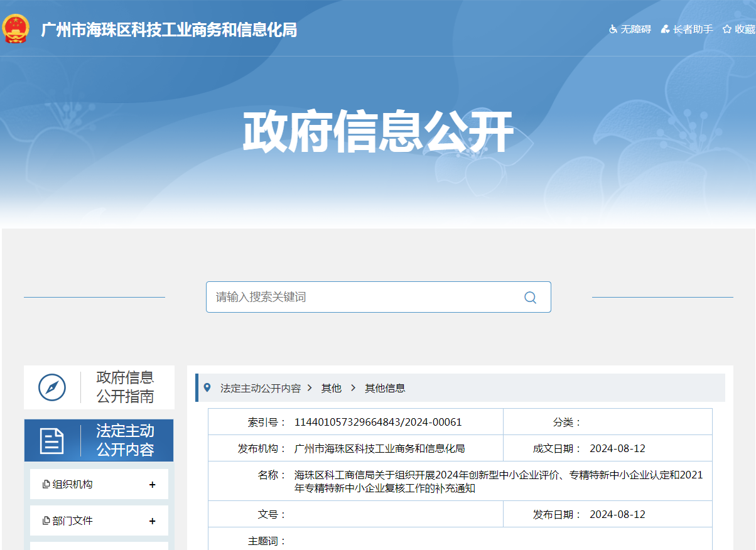Click the accessibility (无障碍) icon
The width and height of the screenshot is (756, 550).
(x=613, y=30)
